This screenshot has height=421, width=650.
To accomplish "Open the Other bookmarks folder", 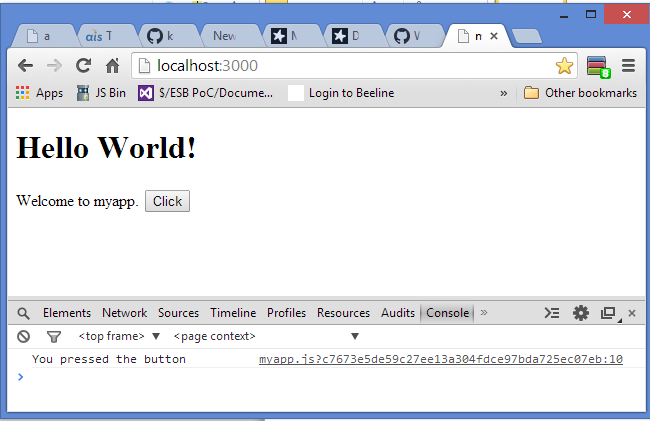I will tap(581, 93).
